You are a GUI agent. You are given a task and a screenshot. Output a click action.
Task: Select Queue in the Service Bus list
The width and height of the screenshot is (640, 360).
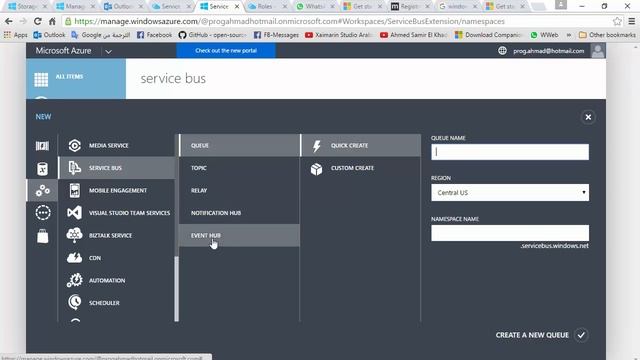(239, 145)
